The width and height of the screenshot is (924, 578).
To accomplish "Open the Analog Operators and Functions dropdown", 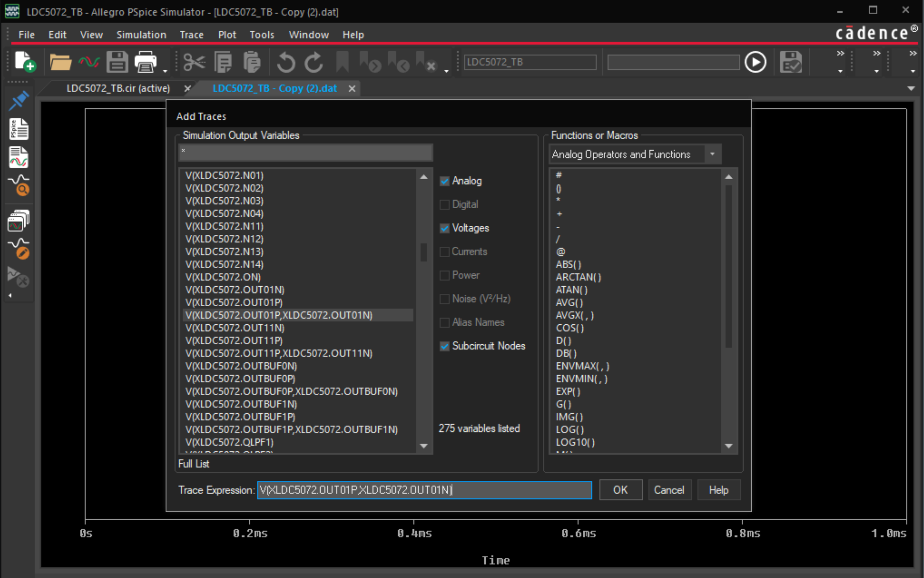I will click(x=712, y=154).
